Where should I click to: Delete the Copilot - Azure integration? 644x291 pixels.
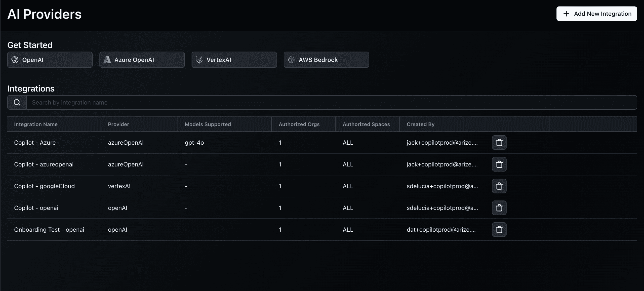[499, 143]
